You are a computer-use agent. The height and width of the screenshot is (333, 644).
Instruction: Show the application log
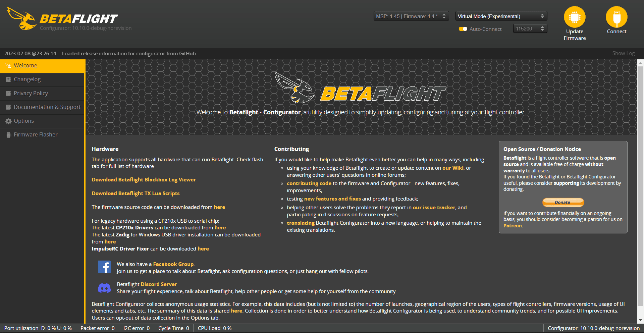(623, 53)
